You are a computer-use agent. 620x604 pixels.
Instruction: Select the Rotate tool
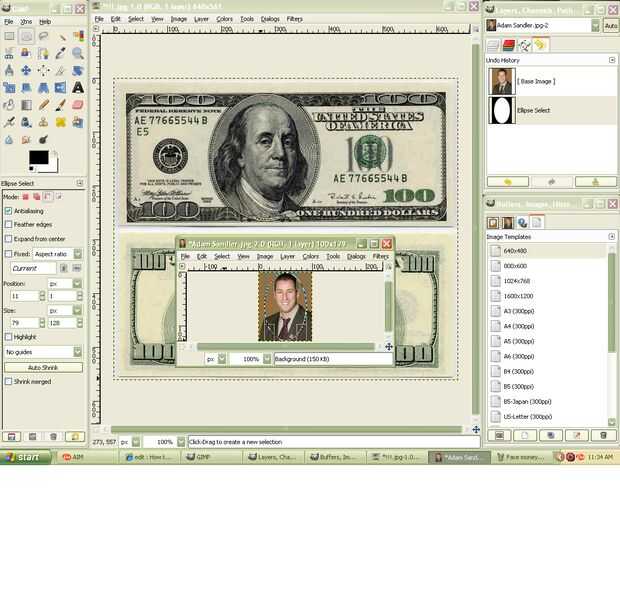click(78, 71)
